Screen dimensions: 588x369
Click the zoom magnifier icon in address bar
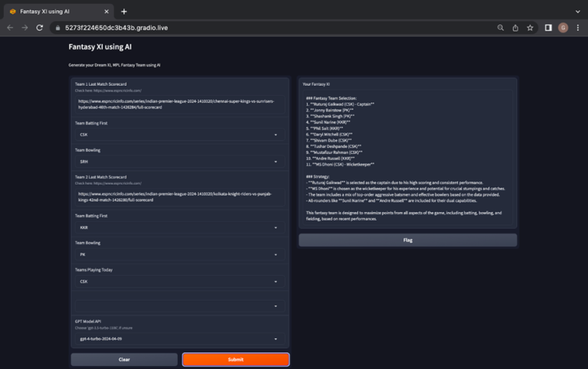pos(500,28)
